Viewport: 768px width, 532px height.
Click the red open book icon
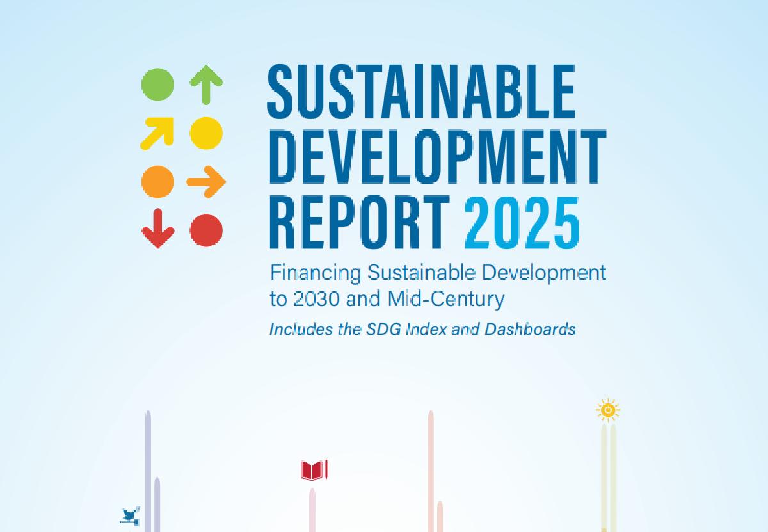pos(314,470)
